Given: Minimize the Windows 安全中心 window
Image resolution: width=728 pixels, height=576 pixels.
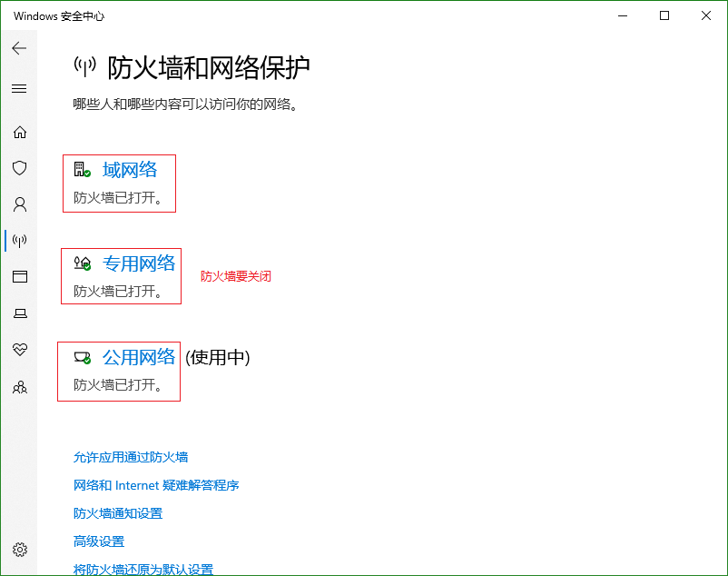Looking at the screenshot, I should tap(623, 15).
